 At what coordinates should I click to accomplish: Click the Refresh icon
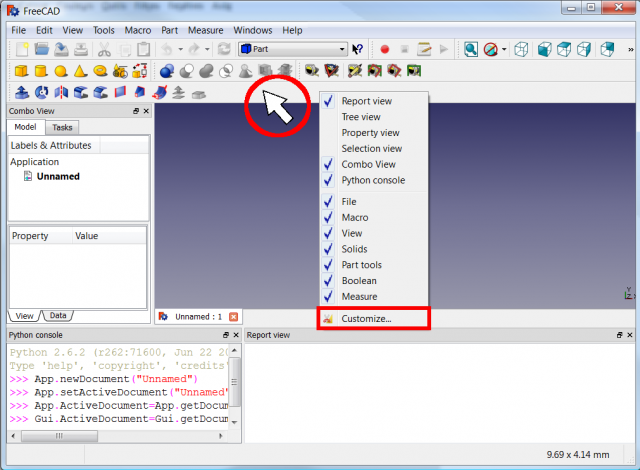pos(224,49)
